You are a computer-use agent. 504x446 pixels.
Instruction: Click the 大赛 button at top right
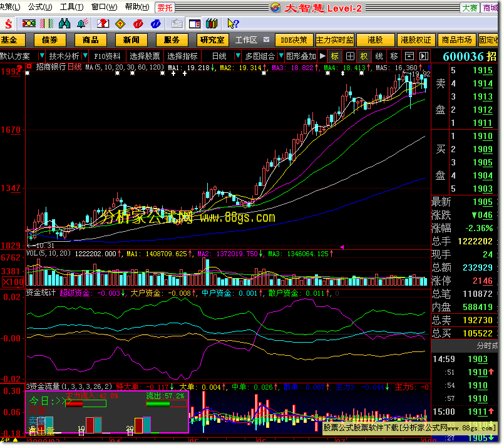470,8
